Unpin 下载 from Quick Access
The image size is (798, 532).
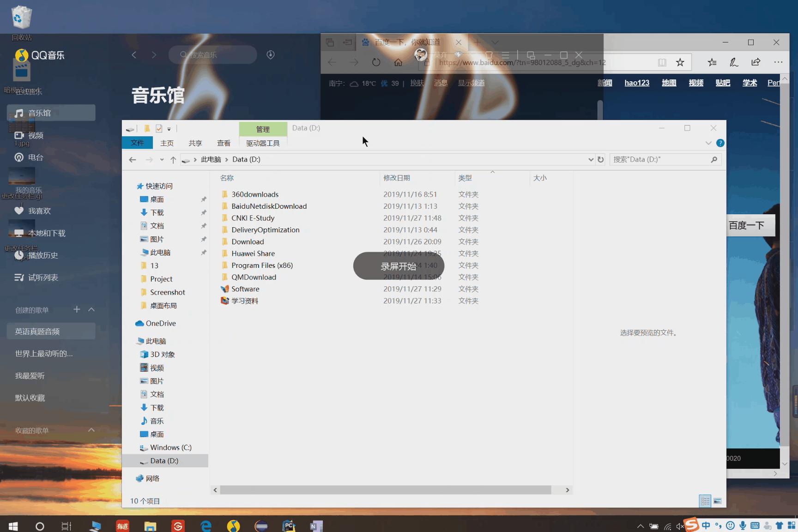coord(203,212)
